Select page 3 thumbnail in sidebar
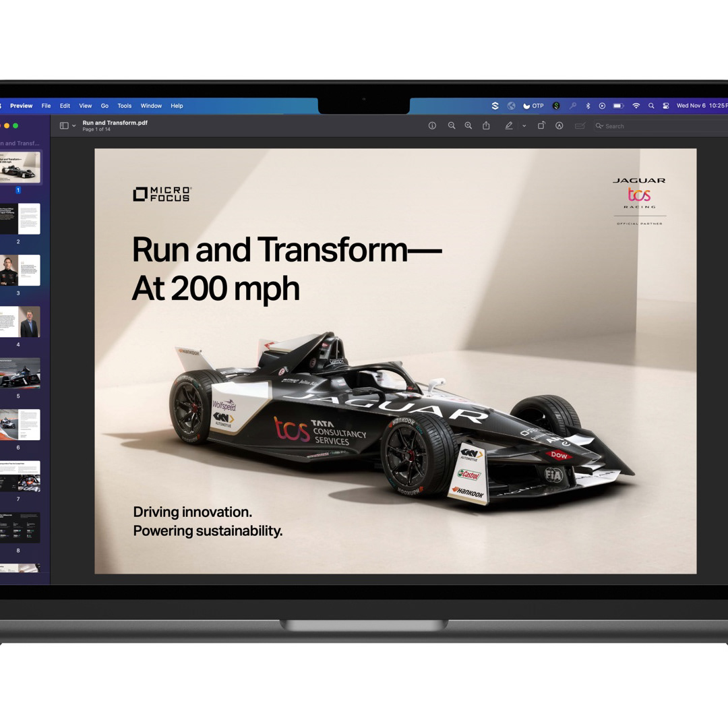This screenshot has width=728, height=728. coord(20,270)
